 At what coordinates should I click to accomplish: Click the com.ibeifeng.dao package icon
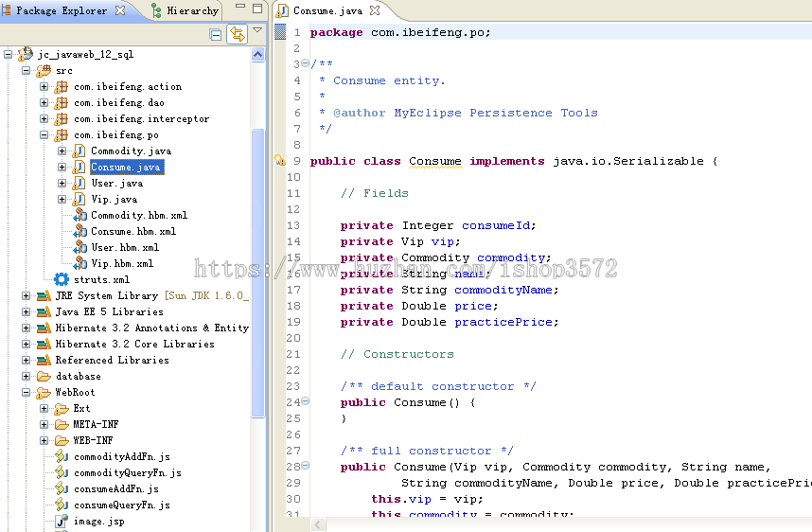pos(62,102)
